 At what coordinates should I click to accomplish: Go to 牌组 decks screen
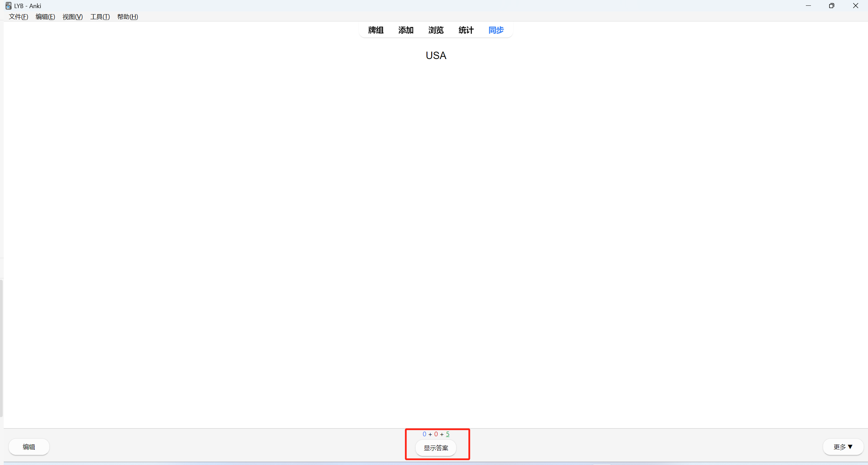pyautogui.click(x=376, y=30)
